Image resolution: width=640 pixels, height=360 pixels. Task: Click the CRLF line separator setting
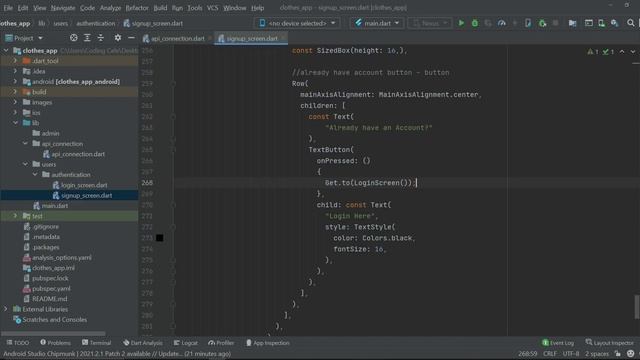pos(549,354)
